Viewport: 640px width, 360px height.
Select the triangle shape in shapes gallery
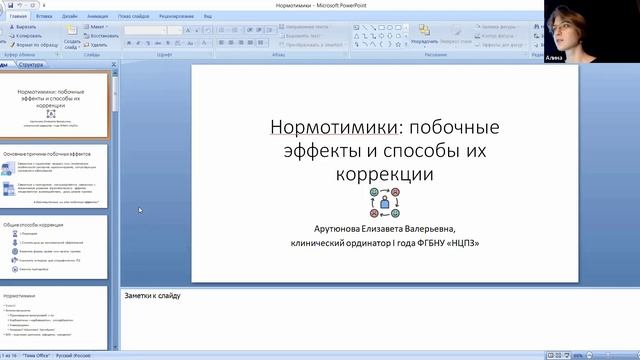[x=356, y=36]
